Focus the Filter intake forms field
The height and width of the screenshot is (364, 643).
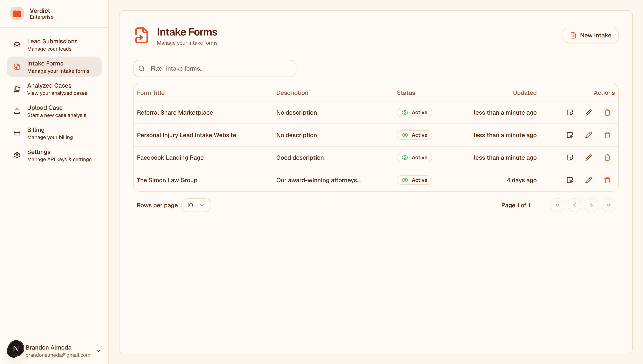(215, 68)
